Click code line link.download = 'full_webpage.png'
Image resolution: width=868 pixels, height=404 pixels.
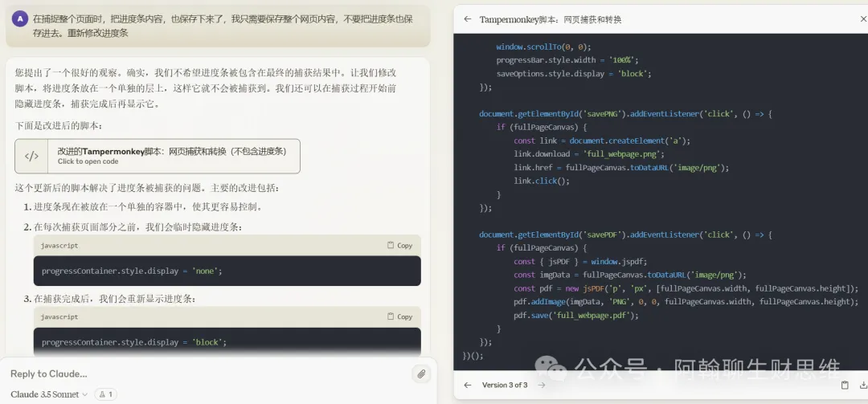point(589,154)
